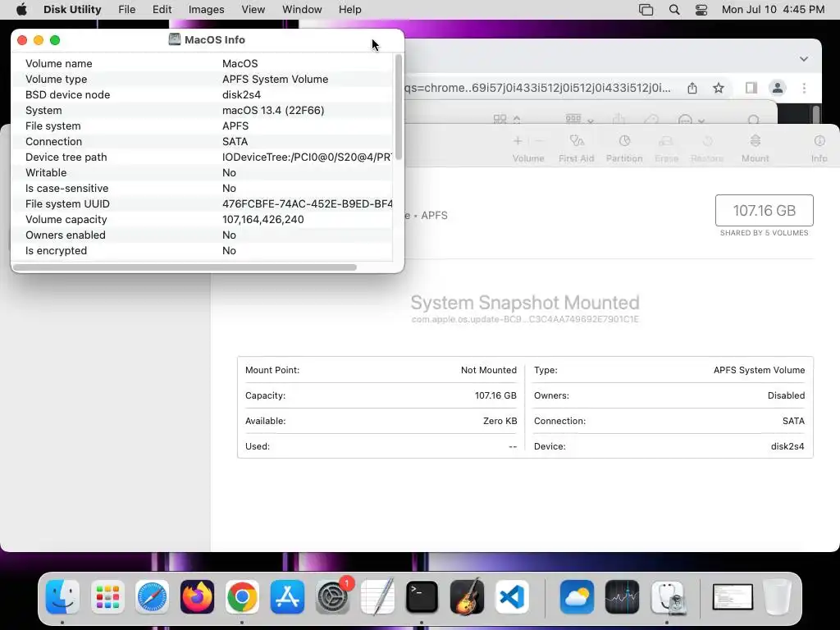Screen dimensions: 840x630
Task: Open the App Store from the Dock
Action: tap(287, 597)
